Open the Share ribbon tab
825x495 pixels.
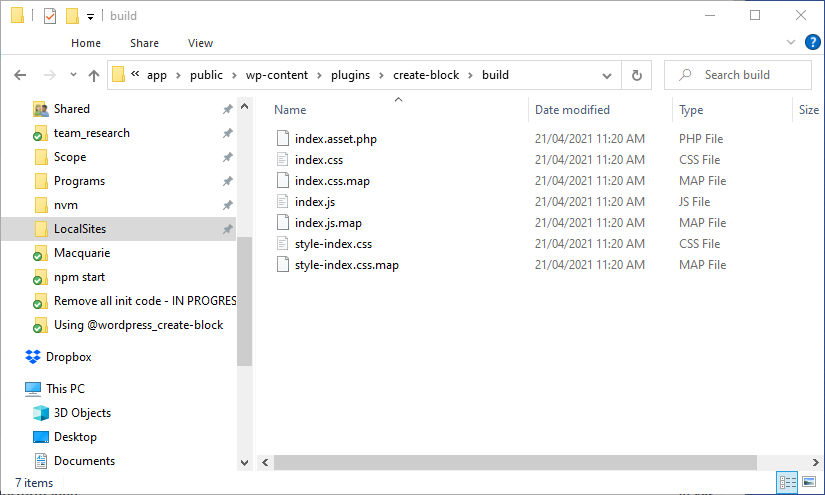[x=144, y=43]
